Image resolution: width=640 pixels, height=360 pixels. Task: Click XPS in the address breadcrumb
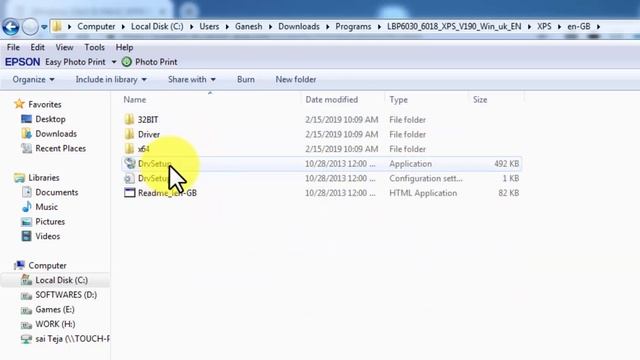point(544,27)
